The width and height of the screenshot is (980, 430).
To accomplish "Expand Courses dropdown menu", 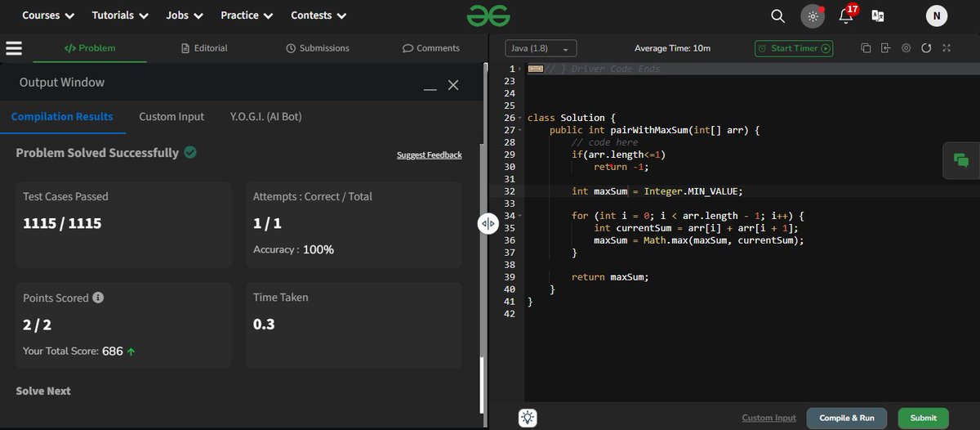I will pos(48,16).
